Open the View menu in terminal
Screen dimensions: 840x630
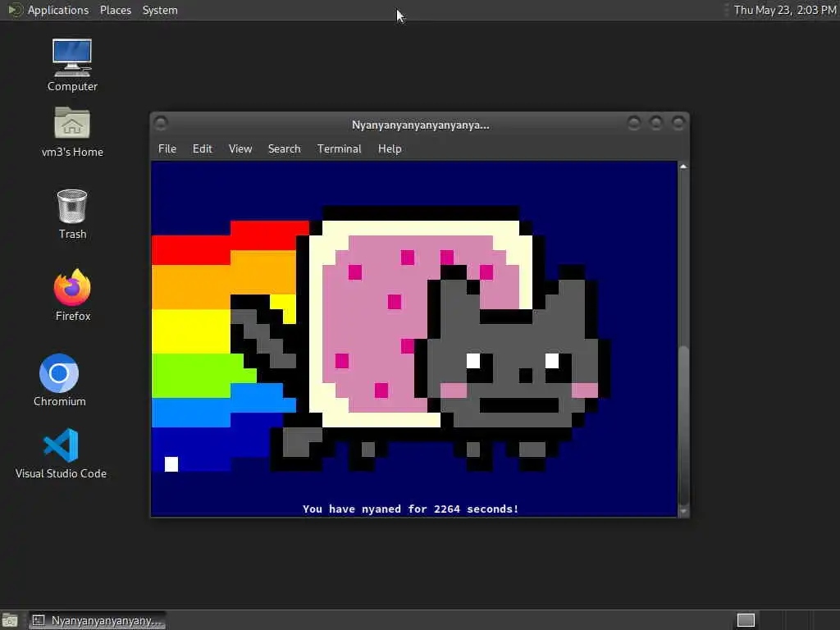pos(240,149)
